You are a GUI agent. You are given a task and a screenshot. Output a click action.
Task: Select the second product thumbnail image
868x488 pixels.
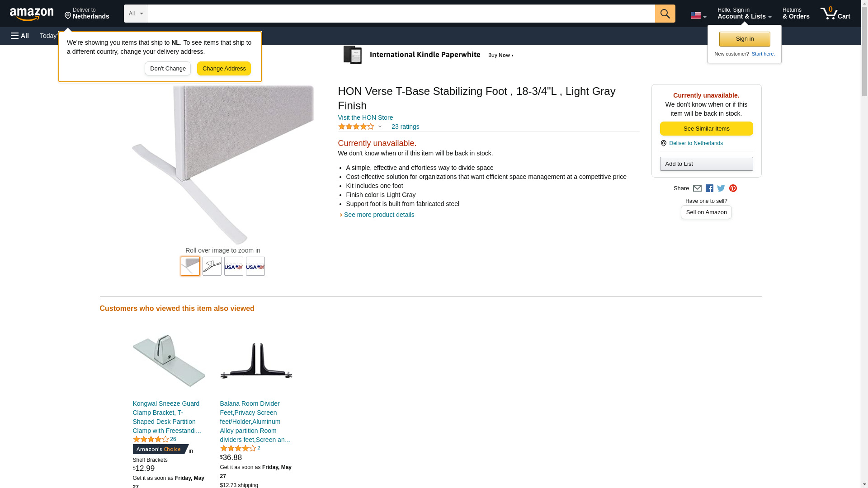[212, 266]
